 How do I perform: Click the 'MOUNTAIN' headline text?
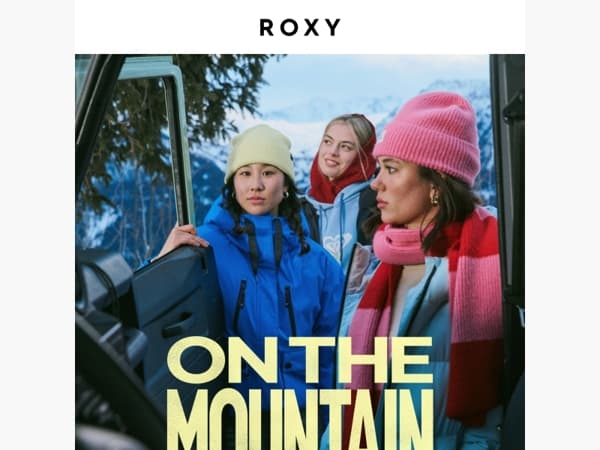click(x=300, y=420)
